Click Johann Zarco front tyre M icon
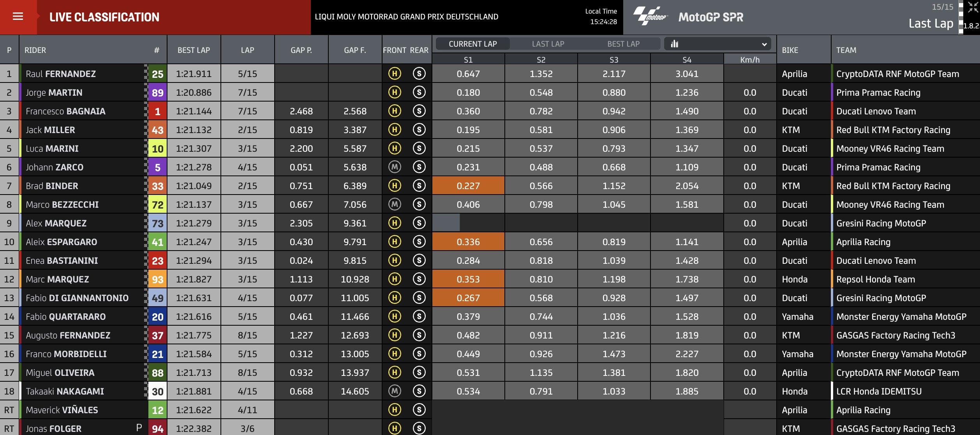This screenshot has height=435, width=980. 395,167
